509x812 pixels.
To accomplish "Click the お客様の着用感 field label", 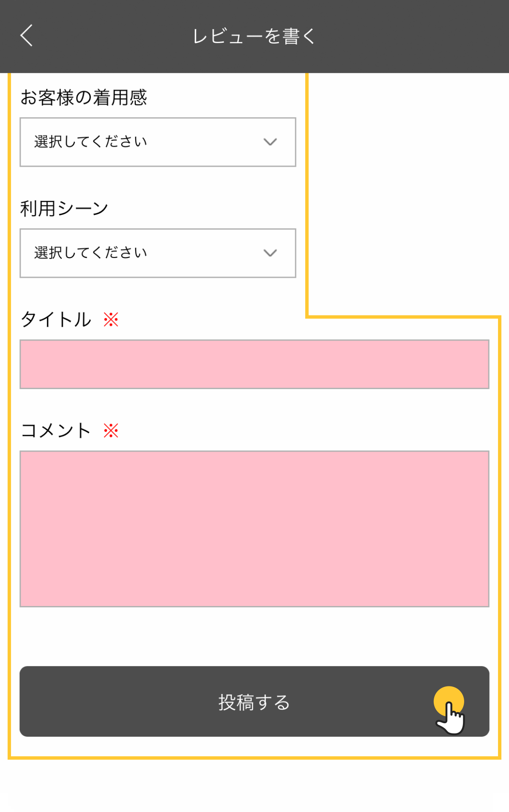I will tap(84, 98).
